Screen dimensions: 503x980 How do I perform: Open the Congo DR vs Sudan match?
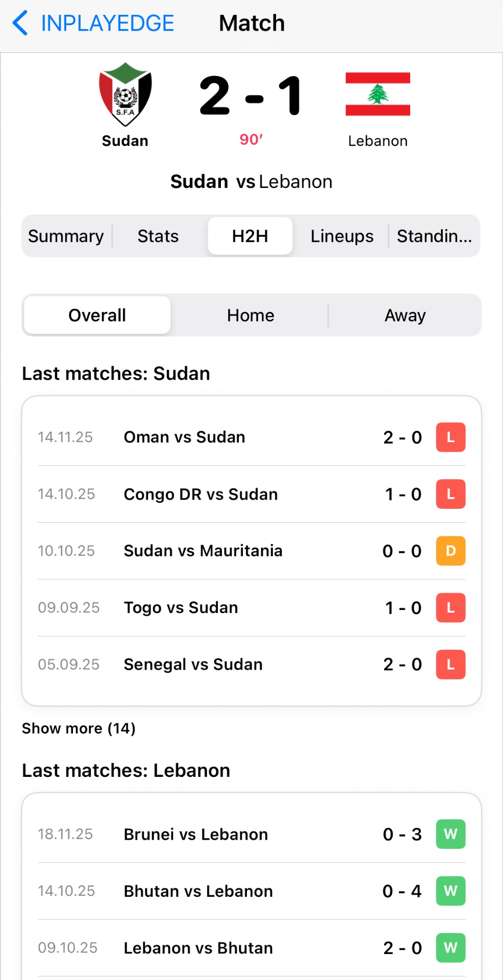[200, 495]
